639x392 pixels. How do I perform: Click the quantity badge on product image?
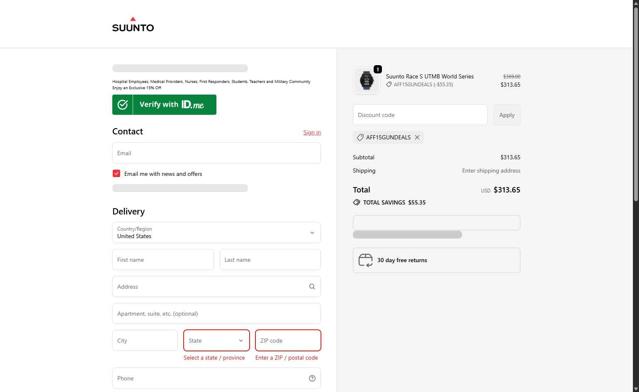click(x=378, y=69)
